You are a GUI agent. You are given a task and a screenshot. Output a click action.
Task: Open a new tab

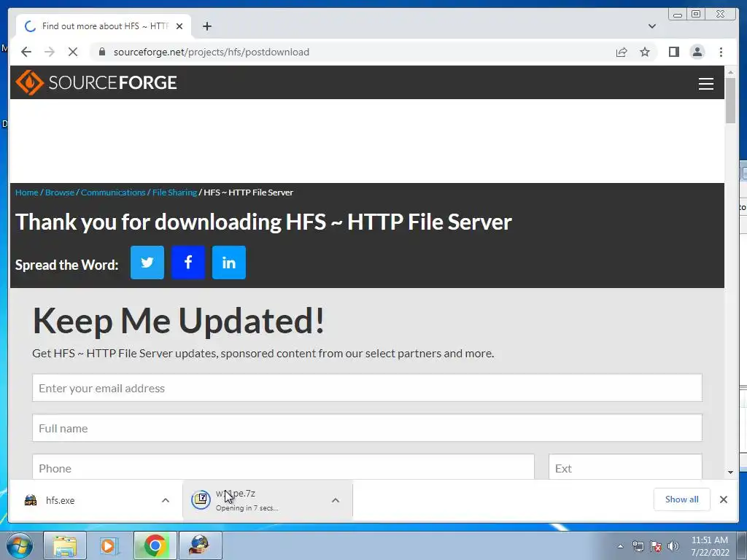pyautogui.click(x=206, y=26)
